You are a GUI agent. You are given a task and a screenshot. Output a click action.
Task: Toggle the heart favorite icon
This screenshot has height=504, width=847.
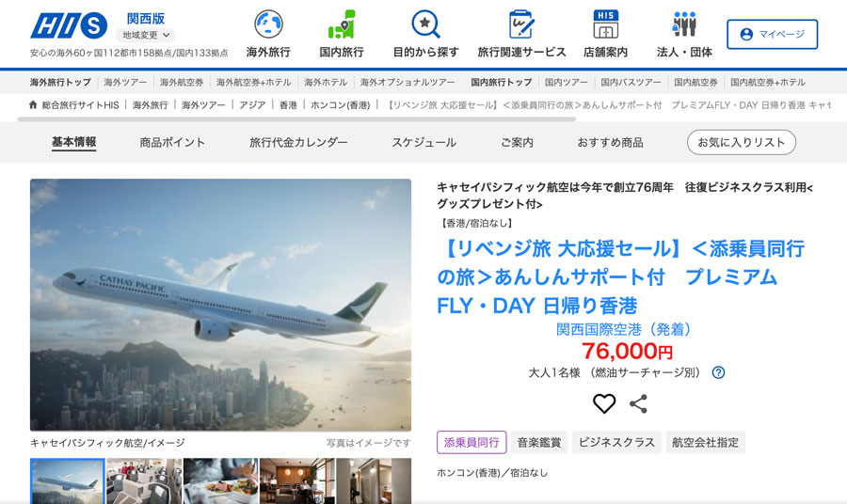pos(604,403)
